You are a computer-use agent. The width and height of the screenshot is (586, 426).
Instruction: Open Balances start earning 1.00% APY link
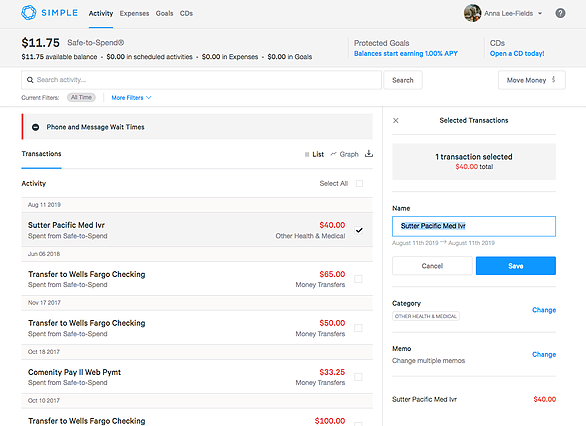coord(405,53)
